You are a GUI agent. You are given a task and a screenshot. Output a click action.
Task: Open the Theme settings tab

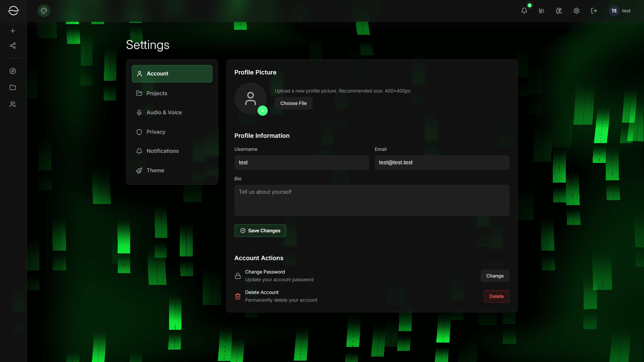(x=172, y=171)
